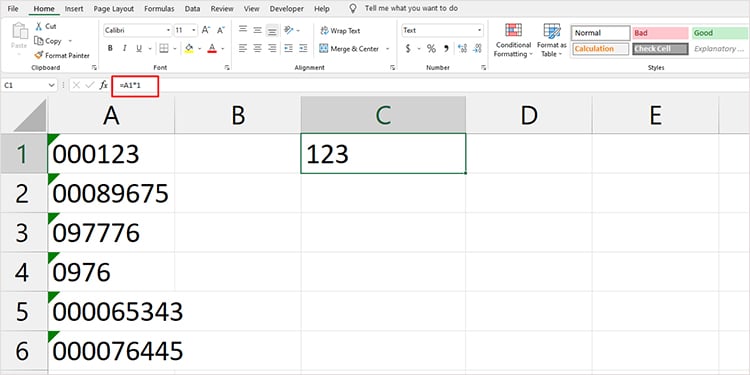Switch to the Page Layout tab
The width and height of the screenshot is (750, 375).
point(114,9)
